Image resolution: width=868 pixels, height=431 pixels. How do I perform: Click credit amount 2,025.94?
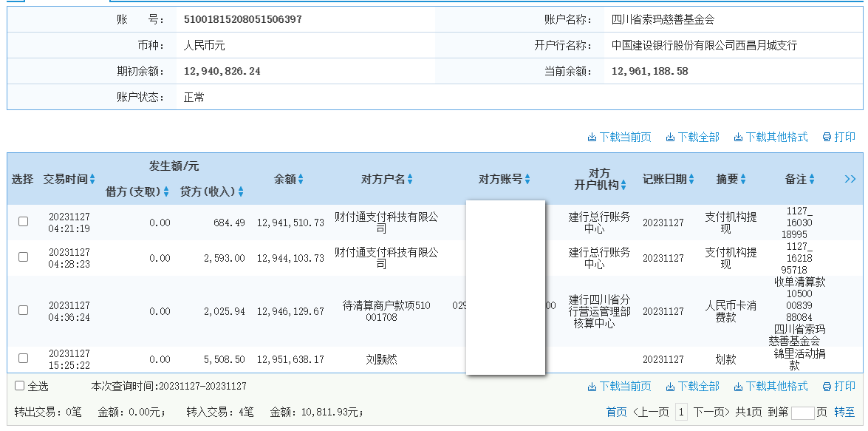point(224,311)
